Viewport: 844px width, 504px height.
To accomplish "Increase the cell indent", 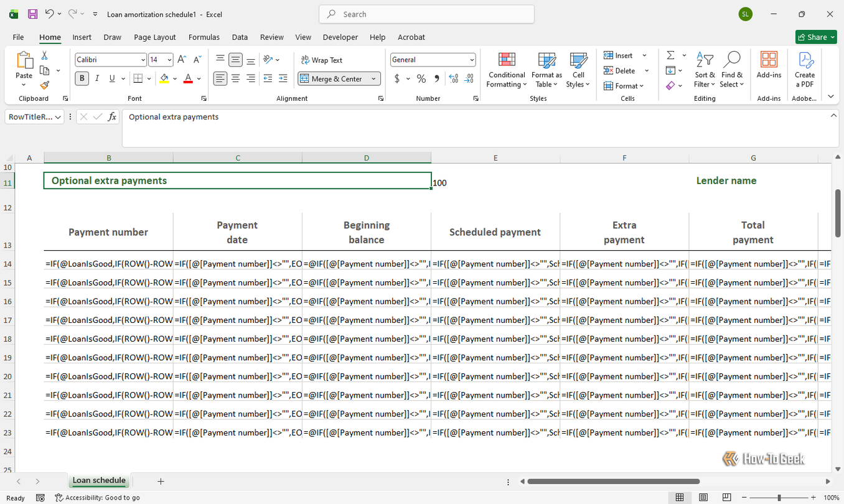I will pos(283,78).
